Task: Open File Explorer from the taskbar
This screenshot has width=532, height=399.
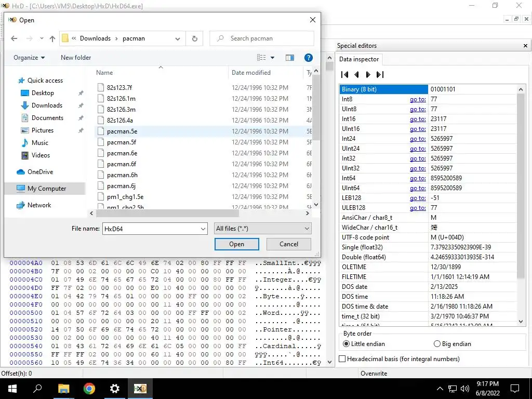Action: 63,389
